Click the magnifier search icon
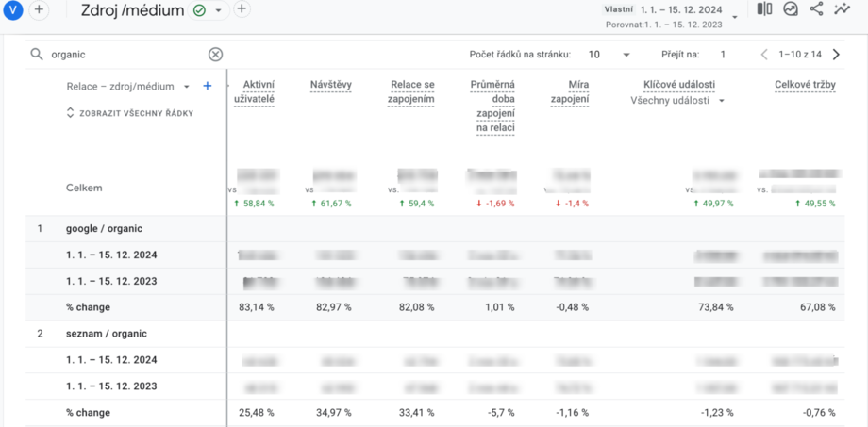868x427 pixels. pos(37,55)
